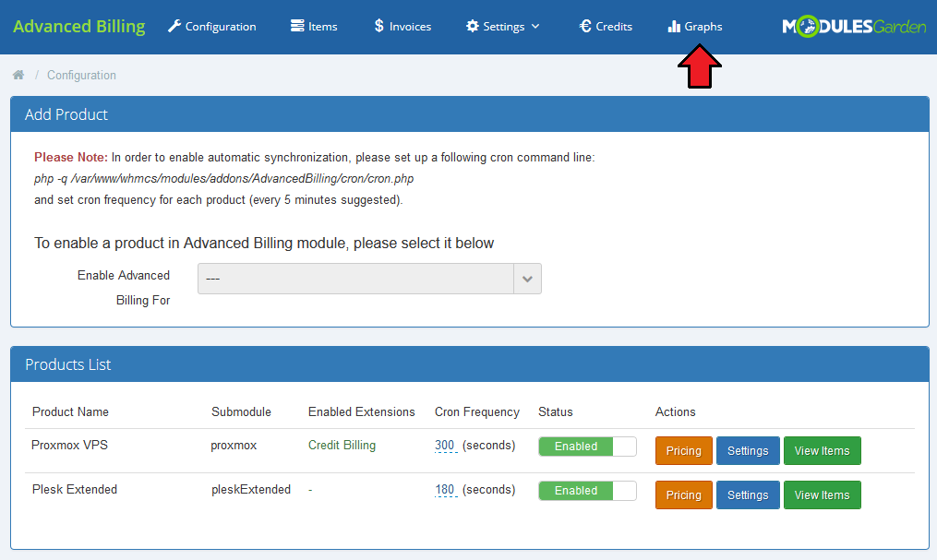This screenshot has height=560, width=937.
Task: Click the Product Name column header
Action: (70, 412)
